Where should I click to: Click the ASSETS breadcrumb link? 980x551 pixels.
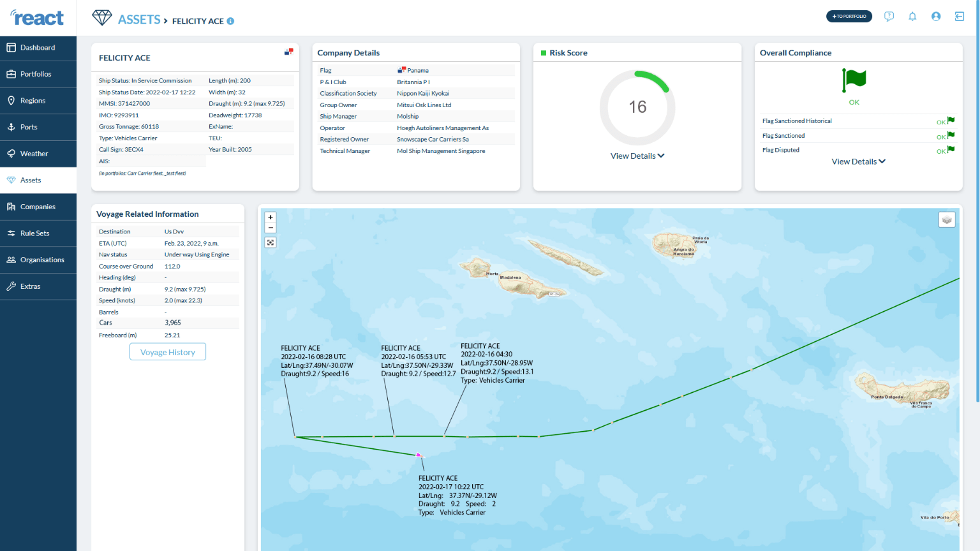pyautogui.click(x=139, y=20)
